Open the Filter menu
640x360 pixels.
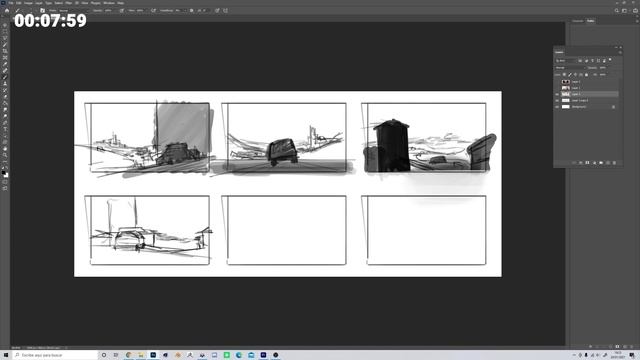pyautogui.click(x=69, y=3)
